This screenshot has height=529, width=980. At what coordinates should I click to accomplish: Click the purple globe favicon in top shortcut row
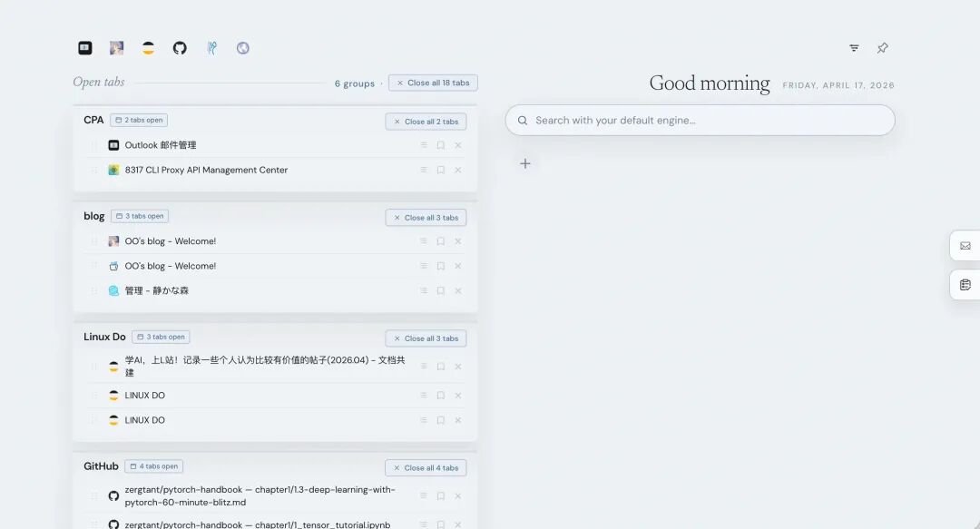coord(243,48)
